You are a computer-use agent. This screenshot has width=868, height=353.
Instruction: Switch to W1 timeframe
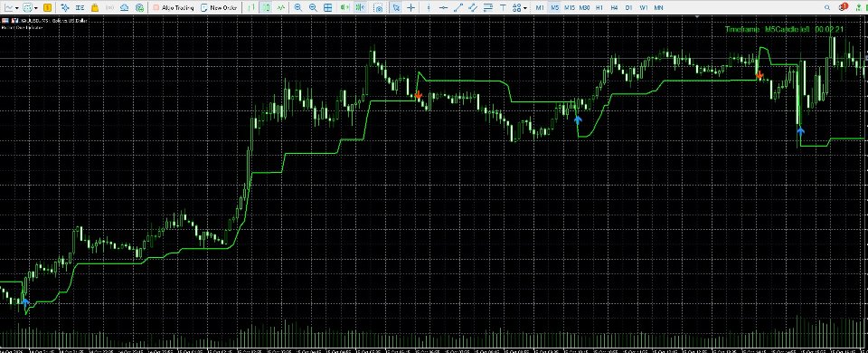[644, 8]
